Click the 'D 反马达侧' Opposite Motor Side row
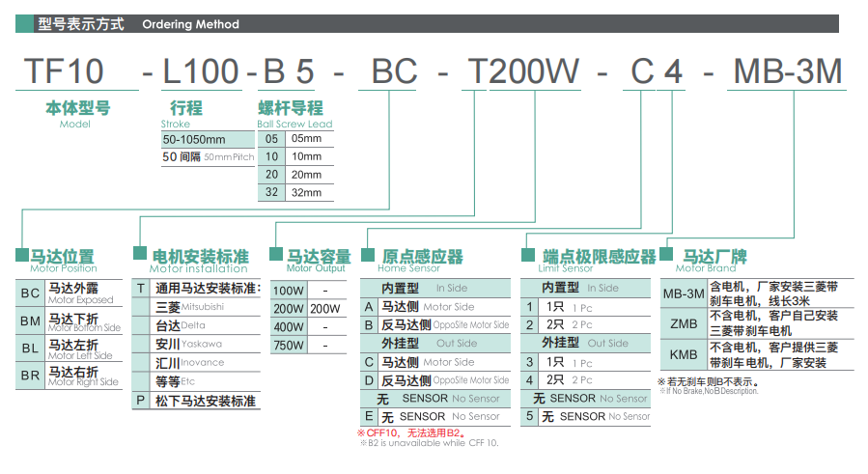This screenshot has width=868, height=474. 435,380
